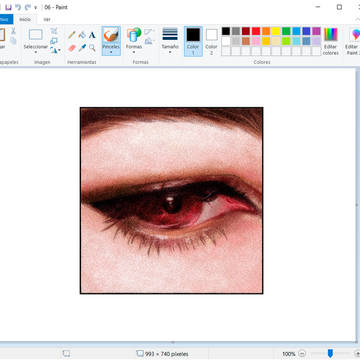Screen dimensions: 360x360
Task: Expand the Tamaño dropdown arrow
Action: (170, 52)
